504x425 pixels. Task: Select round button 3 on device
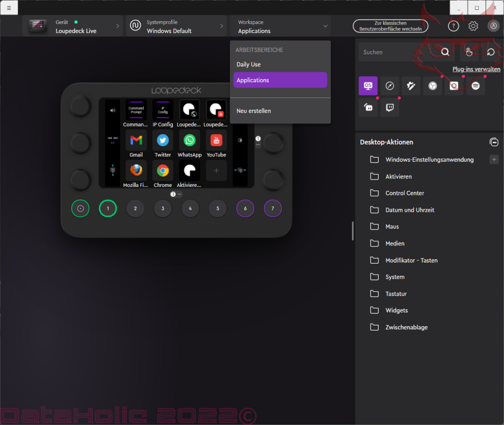(162, 209)
